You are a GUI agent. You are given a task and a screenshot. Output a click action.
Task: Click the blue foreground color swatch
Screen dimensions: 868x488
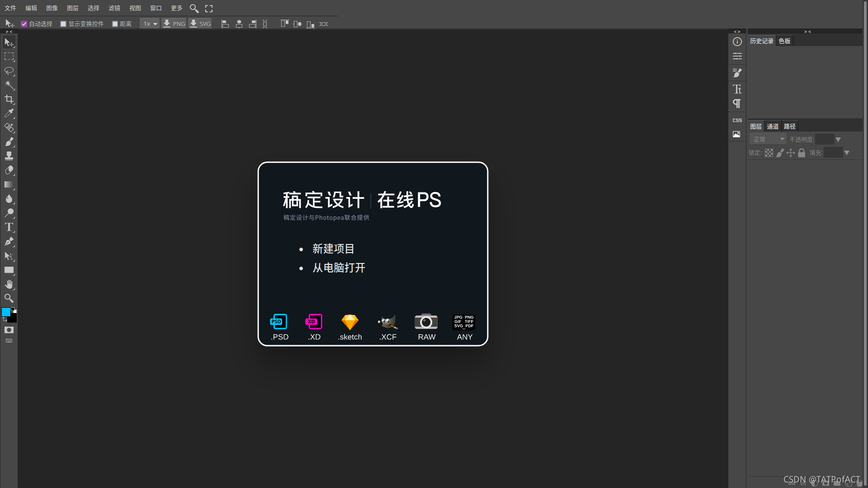click(x=6, y=312)
